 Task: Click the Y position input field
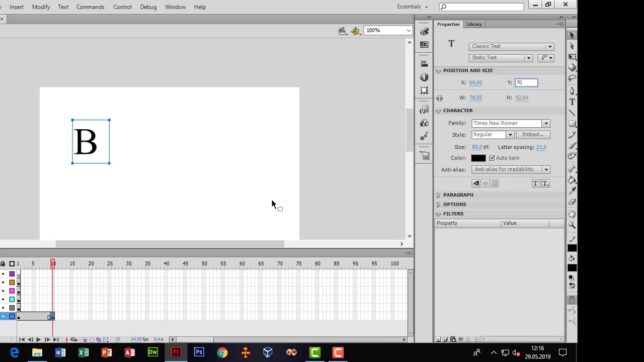[x=526, y=82]
